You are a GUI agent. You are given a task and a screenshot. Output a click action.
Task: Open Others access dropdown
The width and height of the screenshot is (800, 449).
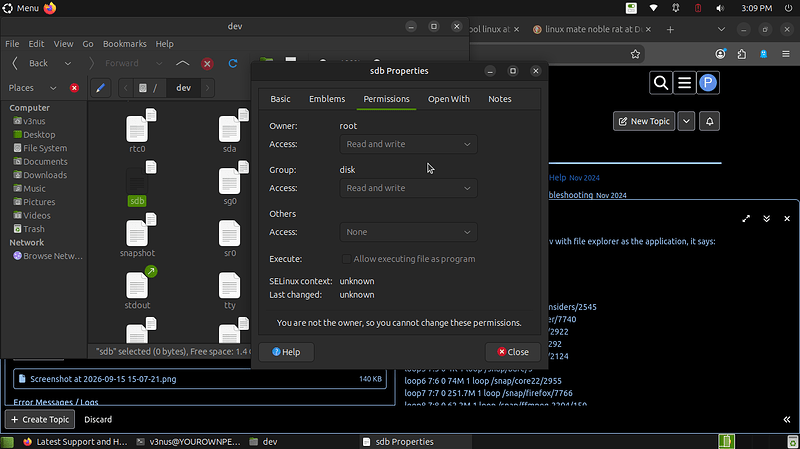(408, 232)
